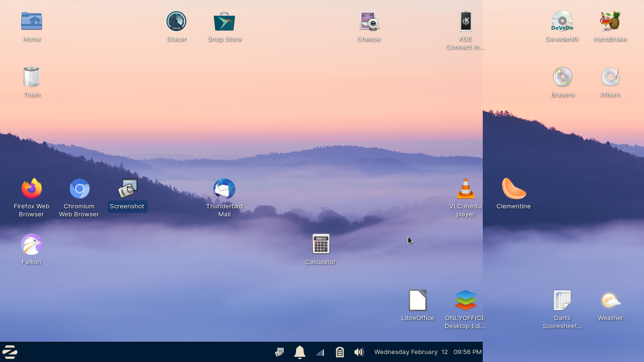Select the Brasero disc burner icon
The height and width of the screenshot is (362, 644).
point(562,77)
